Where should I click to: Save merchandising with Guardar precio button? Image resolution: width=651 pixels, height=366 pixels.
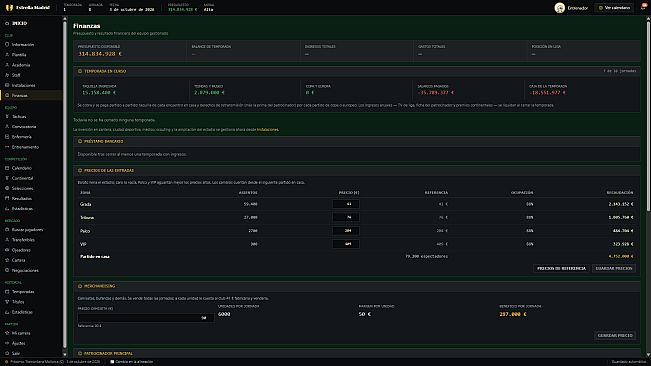(615, 335)
